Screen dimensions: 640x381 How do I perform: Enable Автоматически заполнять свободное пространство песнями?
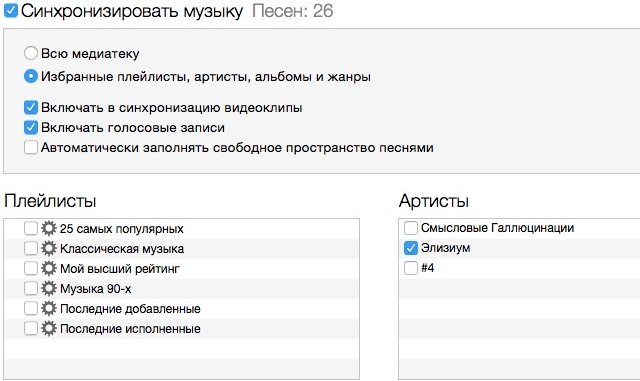(x=31, y=147)
